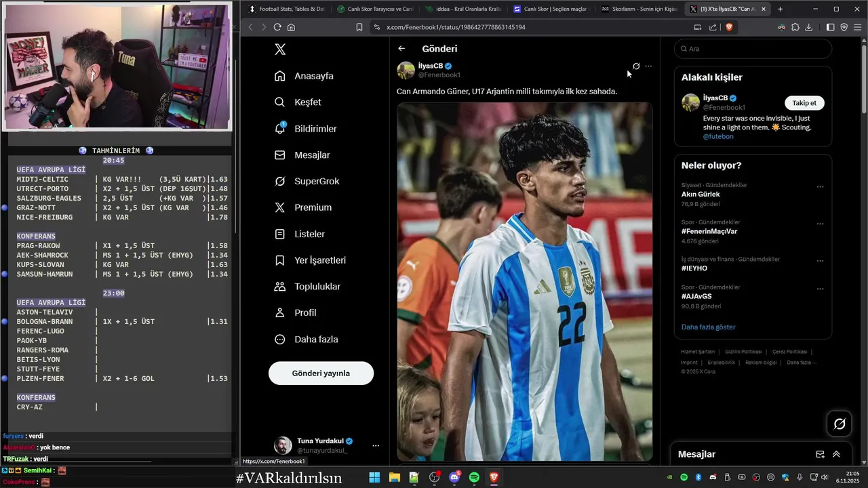The width and height of the screenshot is (868, 488).
Task: Open the #FenerinMaçıVar trend
Action: click(x=709, y=231)
